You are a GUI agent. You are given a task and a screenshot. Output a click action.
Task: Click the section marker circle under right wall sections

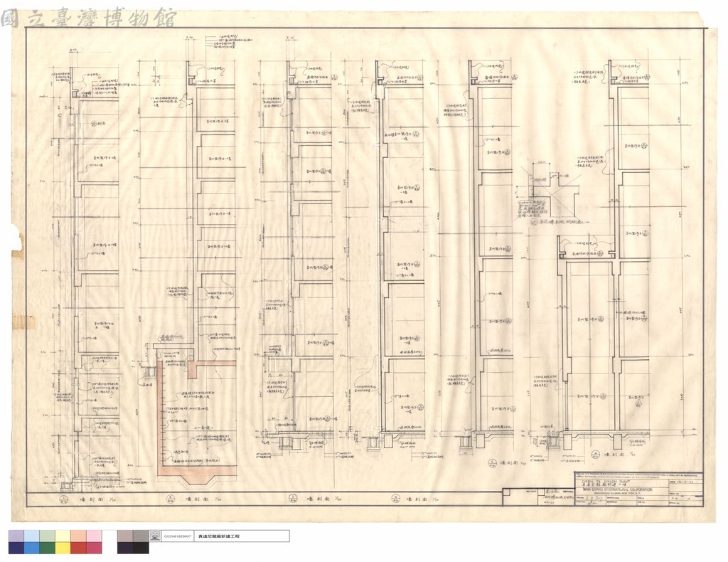tap(492, 463)
